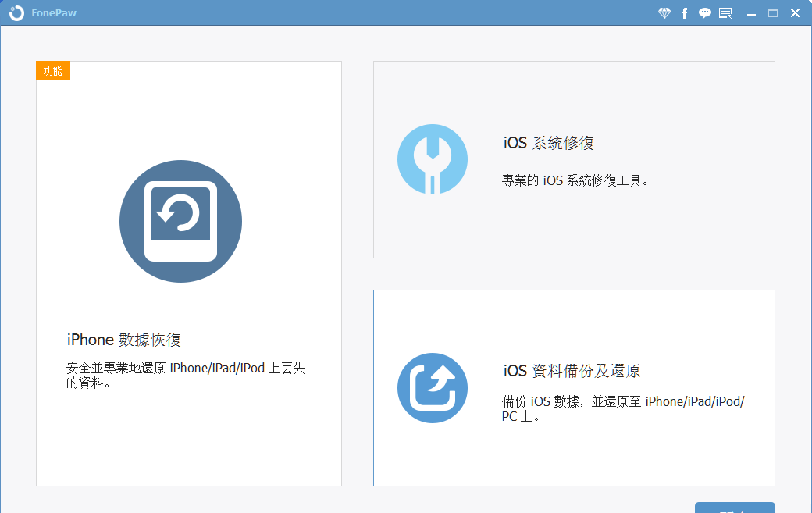Click the iPhone data recovery circular icon

pos(180,221)
